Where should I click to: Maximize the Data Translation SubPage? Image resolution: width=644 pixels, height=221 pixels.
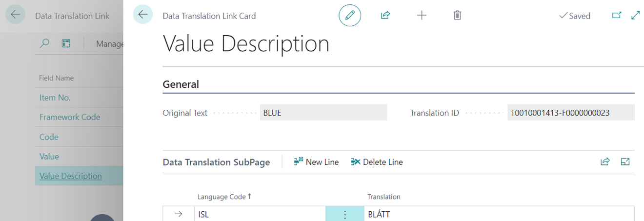click(x=625, y=162)
